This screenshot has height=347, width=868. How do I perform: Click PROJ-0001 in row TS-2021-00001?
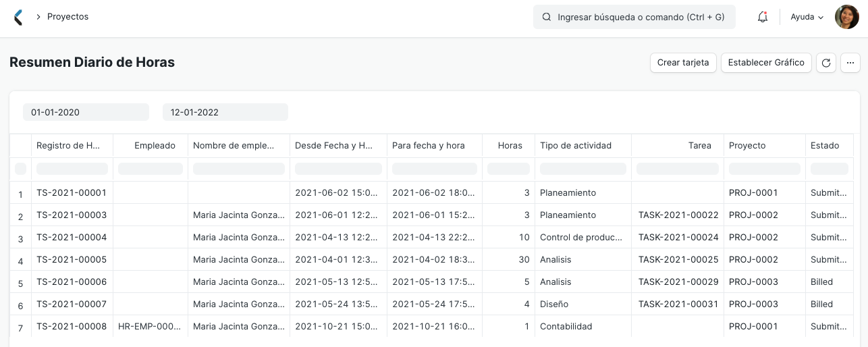pos(765,192)
